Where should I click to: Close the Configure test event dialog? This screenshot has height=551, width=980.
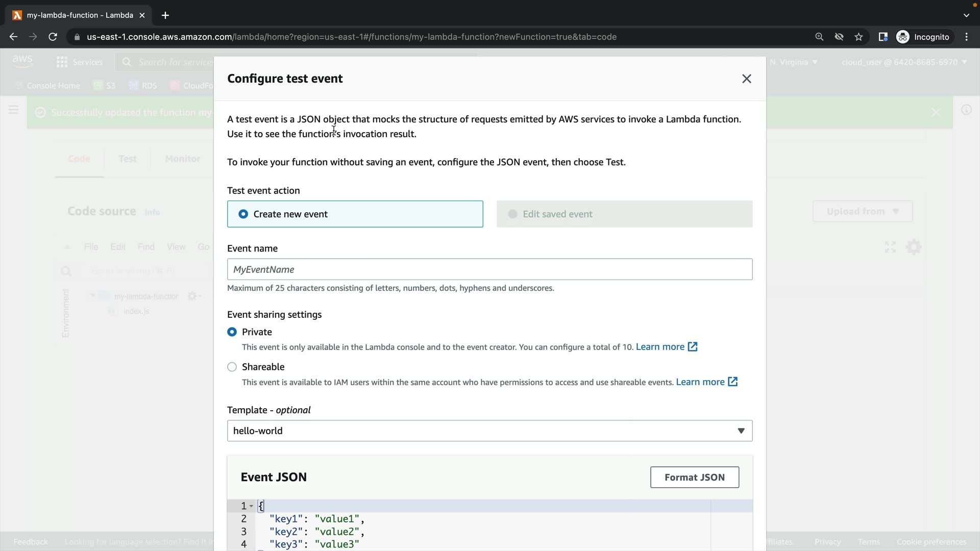746,79
